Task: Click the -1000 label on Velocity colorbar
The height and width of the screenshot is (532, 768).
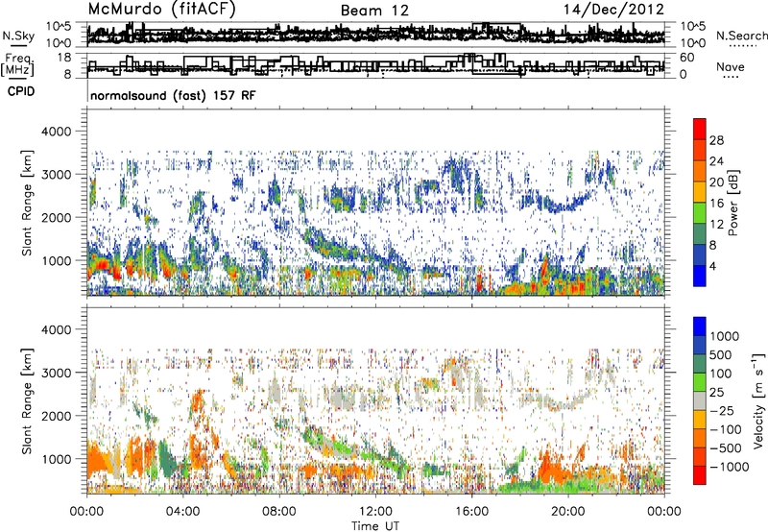Action: click(730, 467)
